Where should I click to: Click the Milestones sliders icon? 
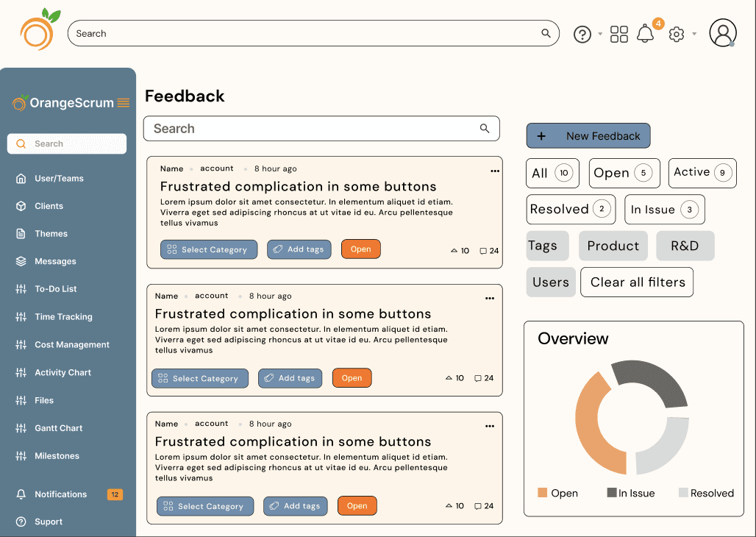tap(21, 455)
